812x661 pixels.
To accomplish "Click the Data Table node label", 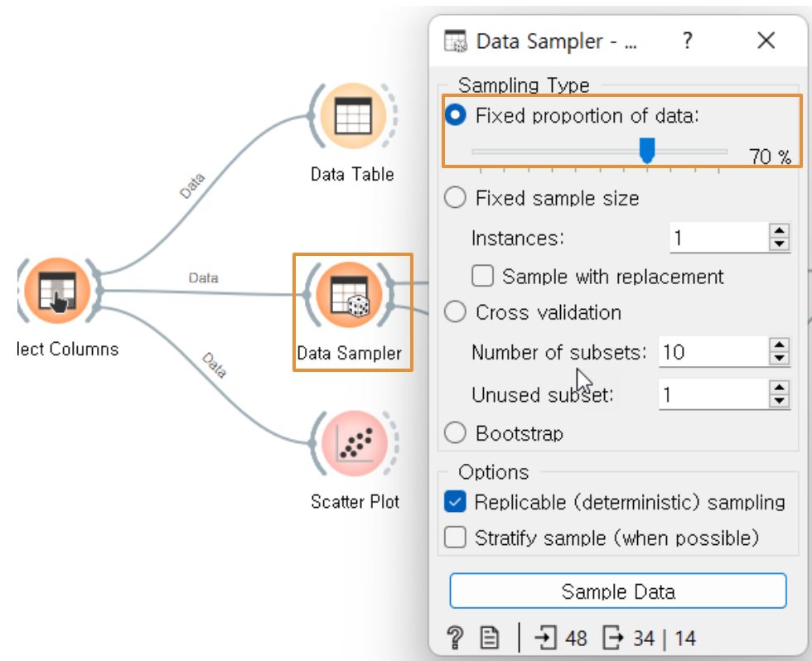I will pyautogui.click(x=352, y=174).
